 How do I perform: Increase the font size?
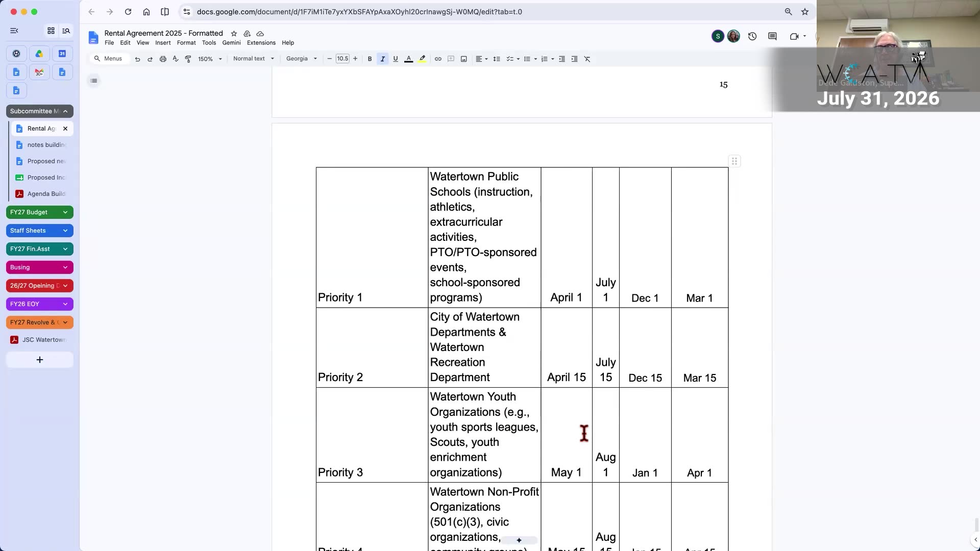355,59
